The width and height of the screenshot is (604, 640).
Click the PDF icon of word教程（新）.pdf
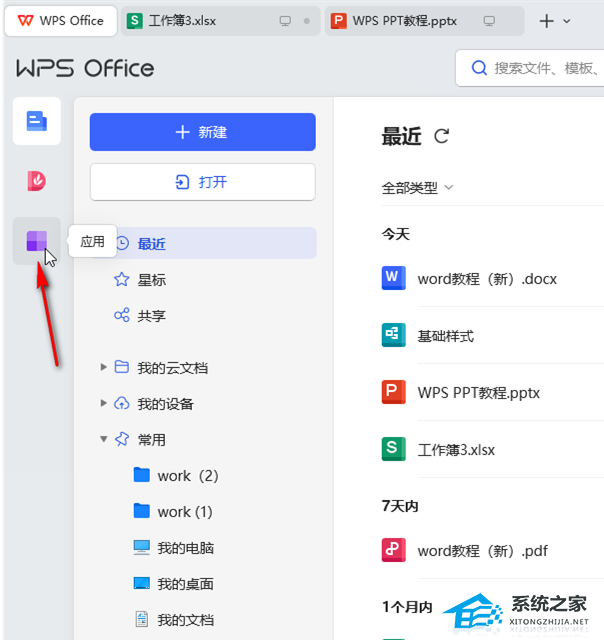pyautogui.click(x=393, y=550)
